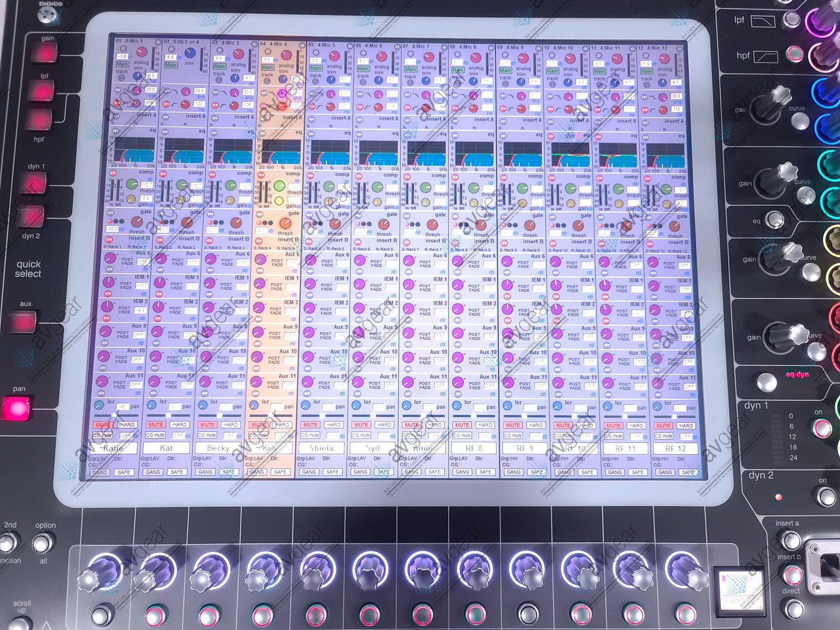Image resolution: width=840 pixels, height=630 pixels.
Task: Click the pan slider on Becky's channel
Action: tap(220, 416)
